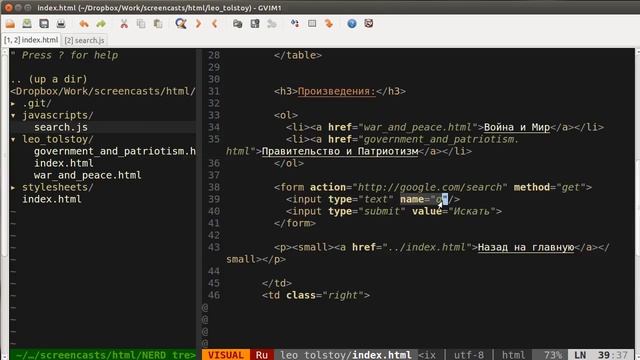Paste from clipboard via toolbar
Viewport: 640px width, 360px height.
[158, 24]
